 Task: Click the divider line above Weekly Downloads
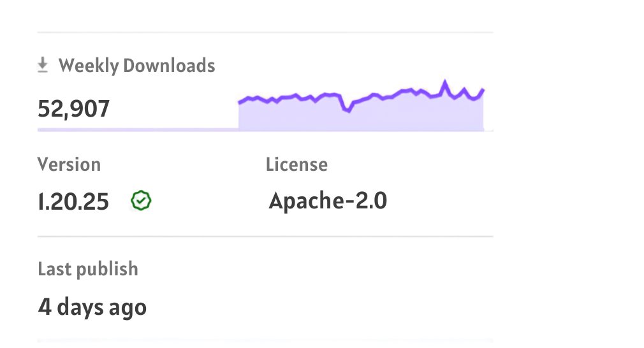point(265,32)
